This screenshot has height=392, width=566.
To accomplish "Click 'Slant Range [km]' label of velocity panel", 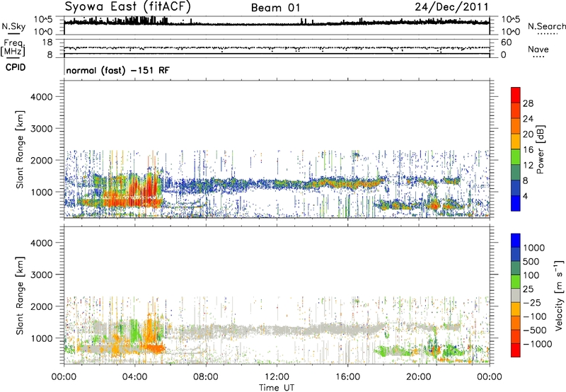I will pos(21,296).
